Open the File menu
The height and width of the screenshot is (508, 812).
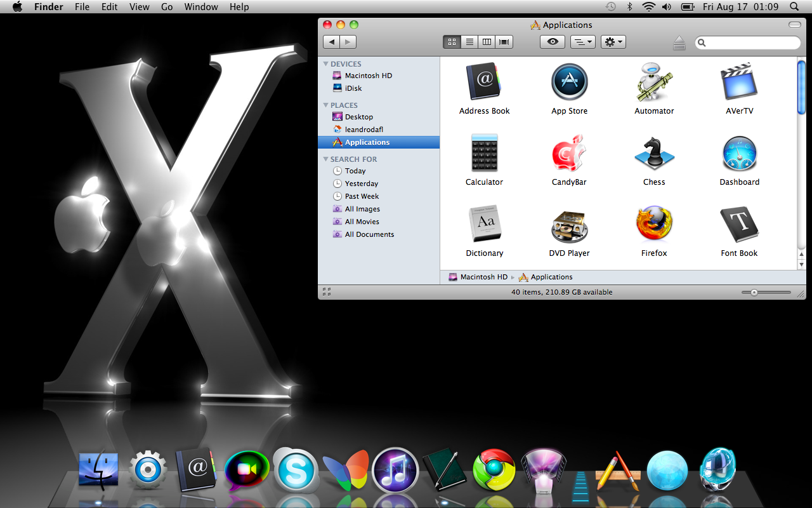tap(82, 7)
